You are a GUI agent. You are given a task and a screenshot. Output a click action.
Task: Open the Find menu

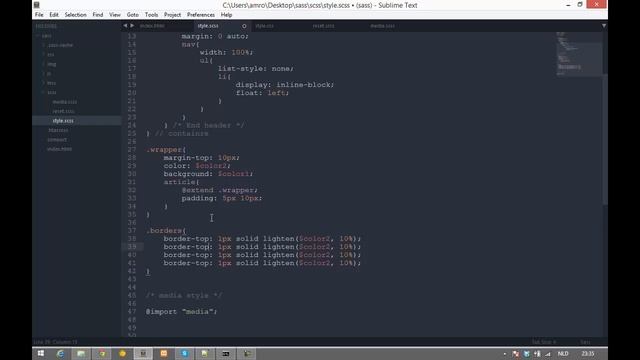pyautogui.click(x=98, y=15)
